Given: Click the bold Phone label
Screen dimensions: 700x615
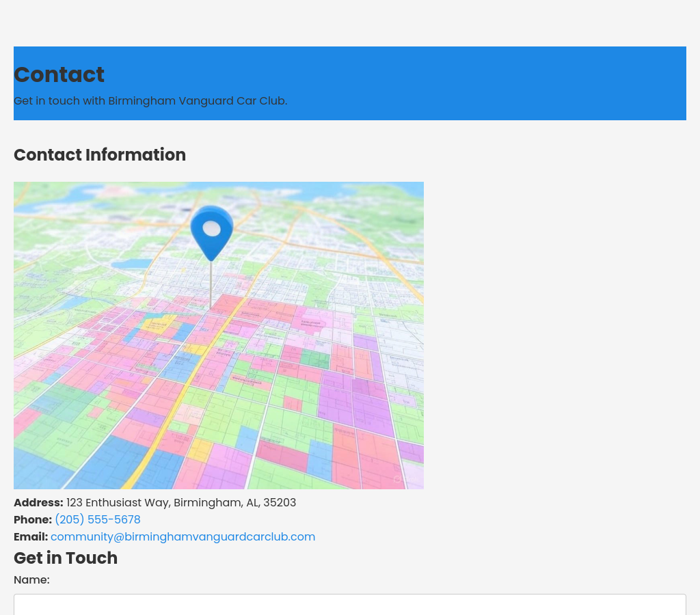Looking at the screenshot, I should pyautogui.click(x=33, y=520).
